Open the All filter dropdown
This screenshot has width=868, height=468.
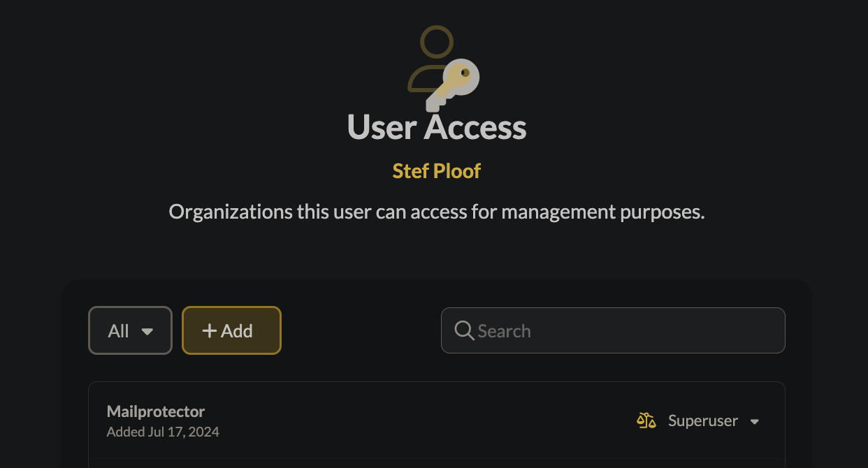pyautogui.click(x=130, y=330)
